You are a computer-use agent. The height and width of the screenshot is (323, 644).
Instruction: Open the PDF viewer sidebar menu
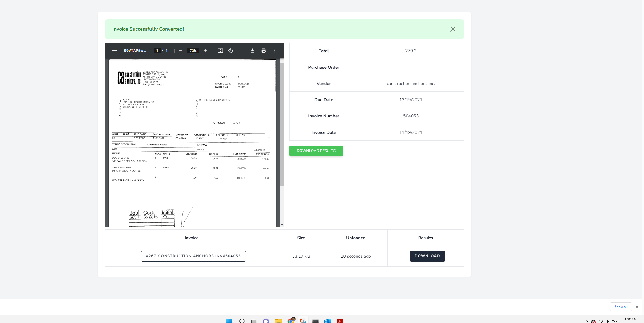(115, 51)
